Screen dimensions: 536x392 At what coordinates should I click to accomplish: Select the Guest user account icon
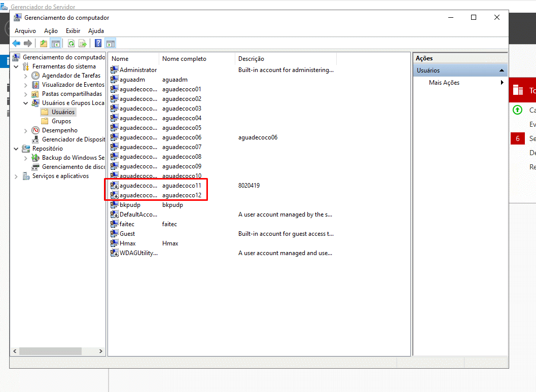coord(115,234)
